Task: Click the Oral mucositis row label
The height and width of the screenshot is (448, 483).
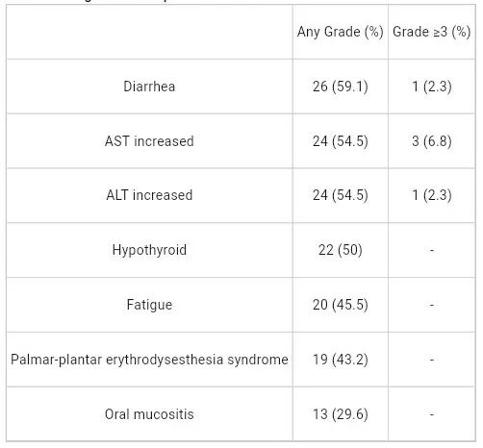Action: [149, 414]
